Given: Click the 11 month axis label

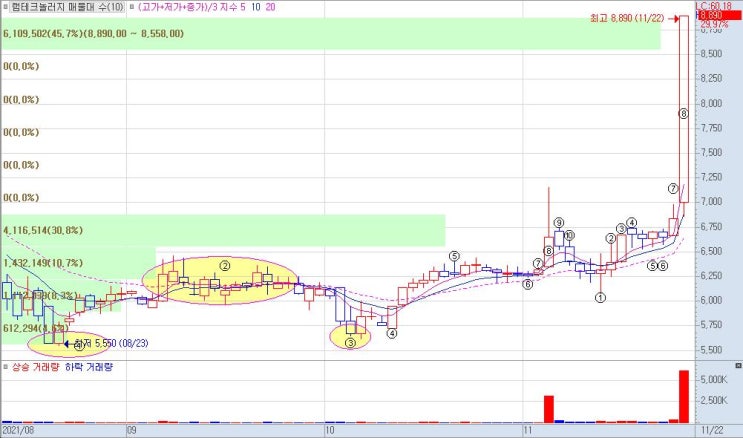Looking at the screenshot, I should (528, 430).
